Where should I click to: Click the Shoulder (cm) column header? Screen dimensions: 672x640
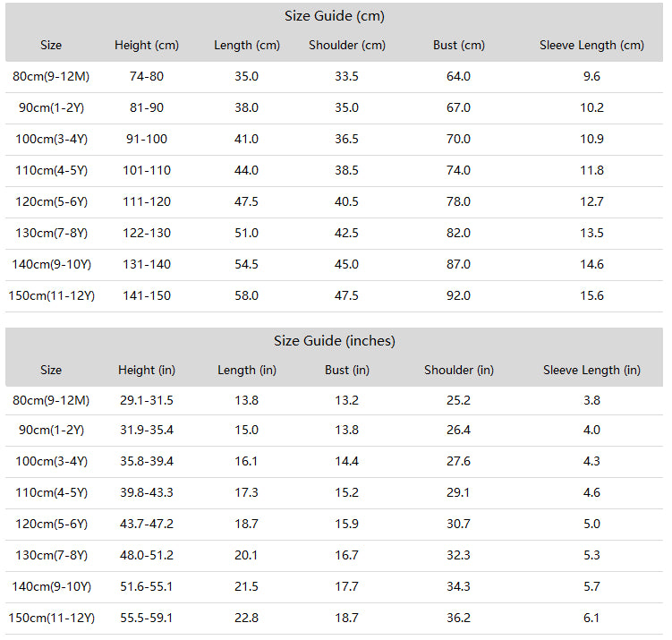point(347,46)
